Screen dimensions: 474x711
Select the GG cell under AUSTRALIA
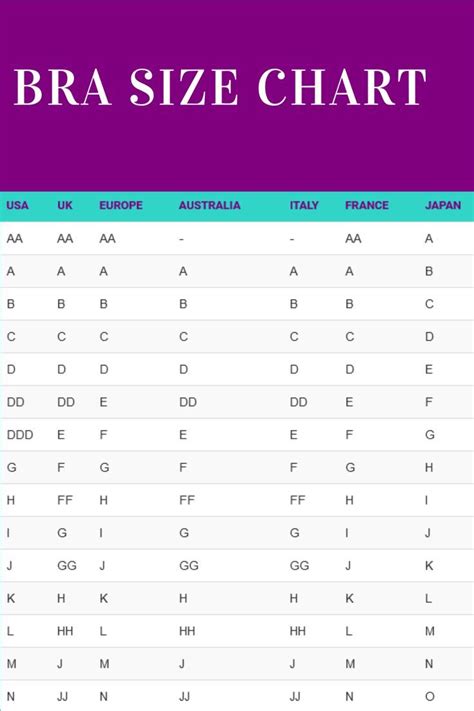coord(189,565)
